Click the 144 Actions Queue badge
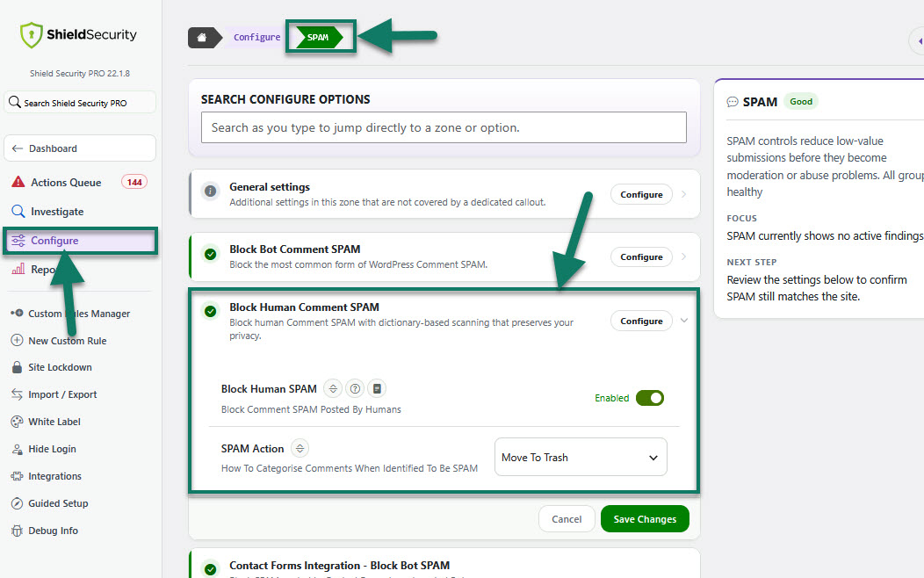 click(134, 182)
